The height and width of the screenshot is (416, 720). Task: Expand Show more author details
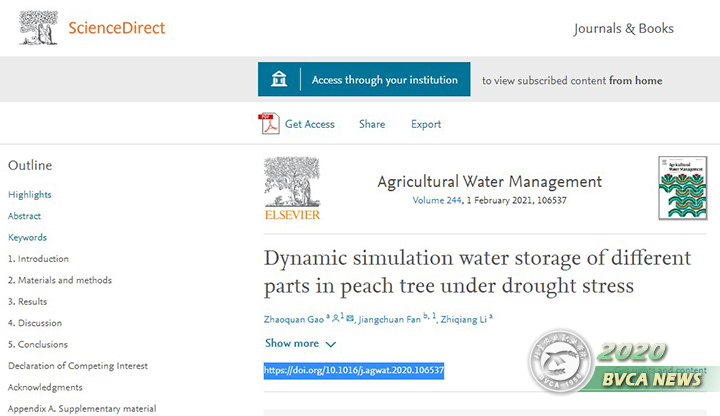300,344
